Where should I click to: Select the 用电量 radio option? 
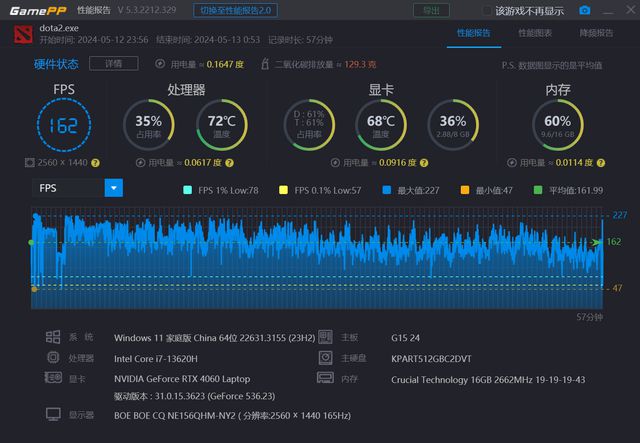161,63
